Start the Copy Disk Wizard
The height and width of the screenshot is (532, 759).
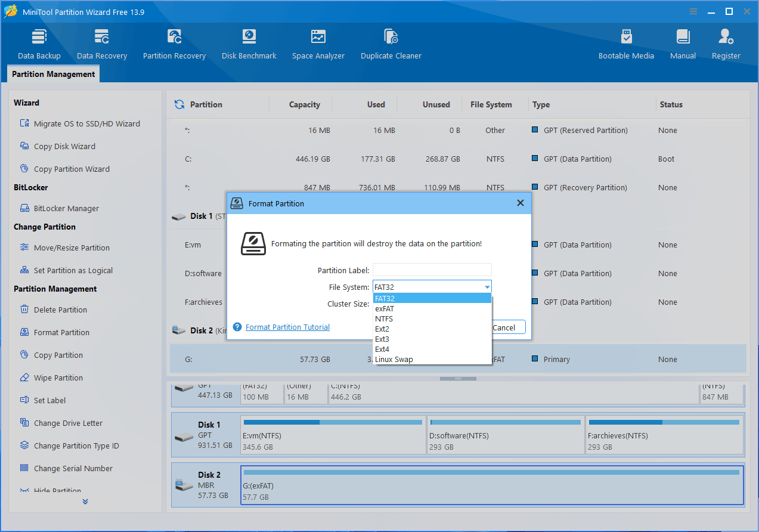(x=57, y=146)
